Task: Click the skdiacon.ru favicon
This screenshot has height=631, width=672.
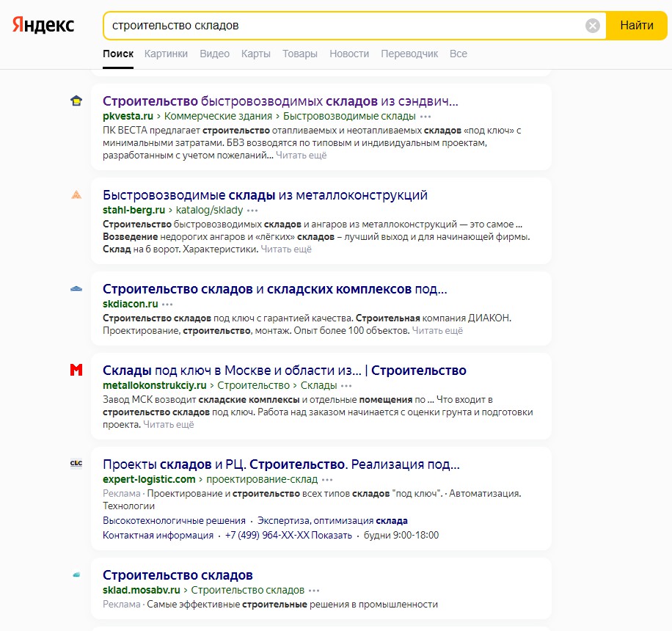Action: point(76,289)
